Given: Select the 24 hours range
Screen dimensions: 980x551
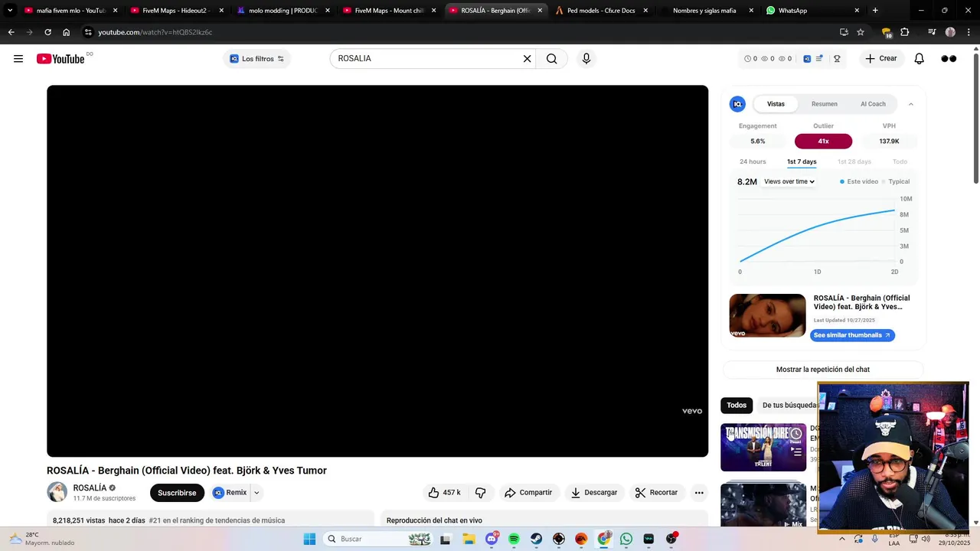Looking at the screenshot, I should [x=753, y=162].
